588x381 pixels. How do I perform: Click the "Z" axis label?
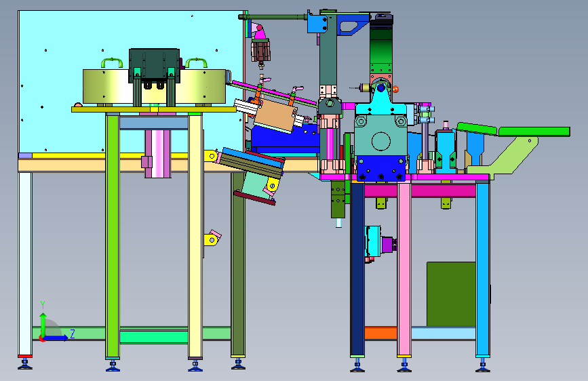click(73, 334)
